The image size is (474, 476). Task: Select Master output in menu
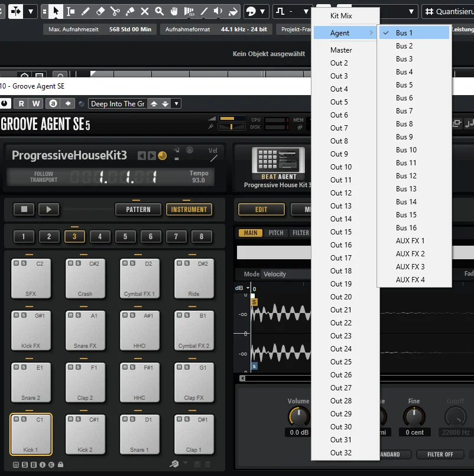point(345,50)
